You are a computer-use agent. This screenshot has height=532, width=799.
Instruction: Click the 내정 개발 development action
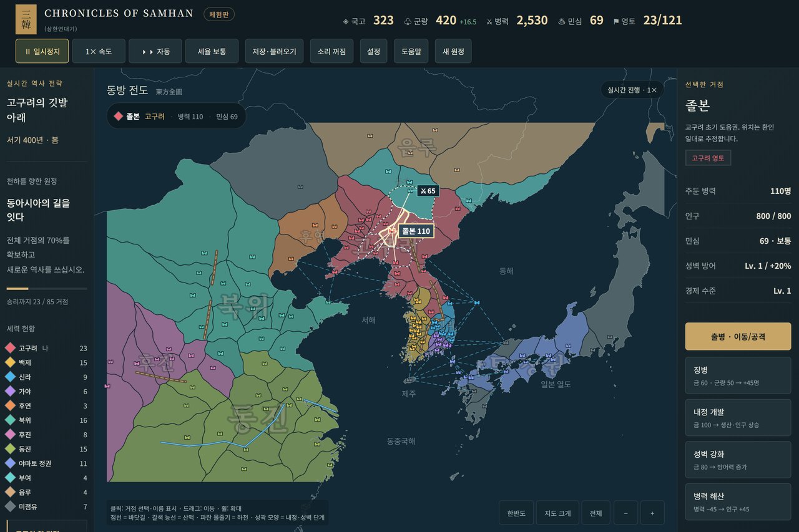(738, 418)
